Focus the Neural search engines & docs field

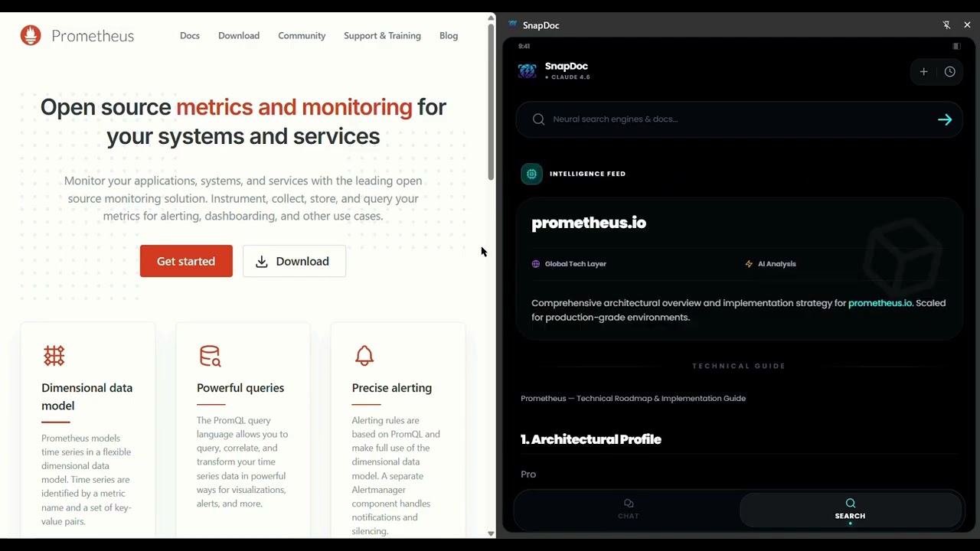(739, 119)
